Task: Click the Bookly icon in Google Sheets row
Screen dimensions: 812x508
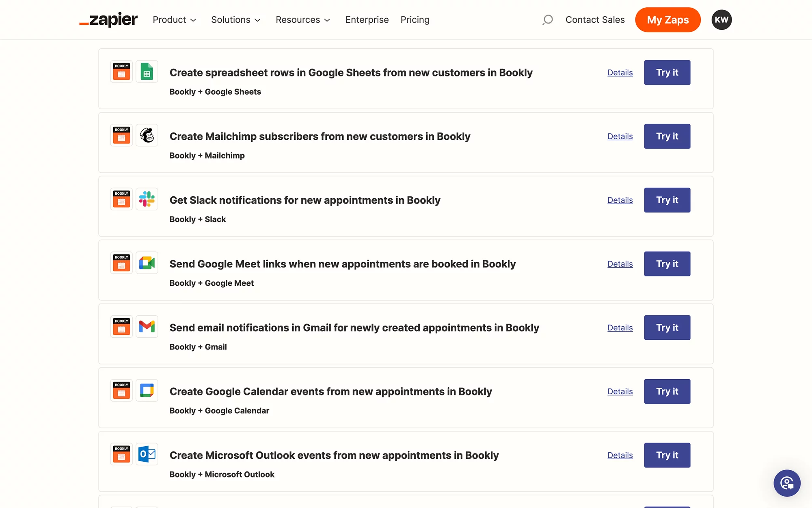Action: coord(121,72)
